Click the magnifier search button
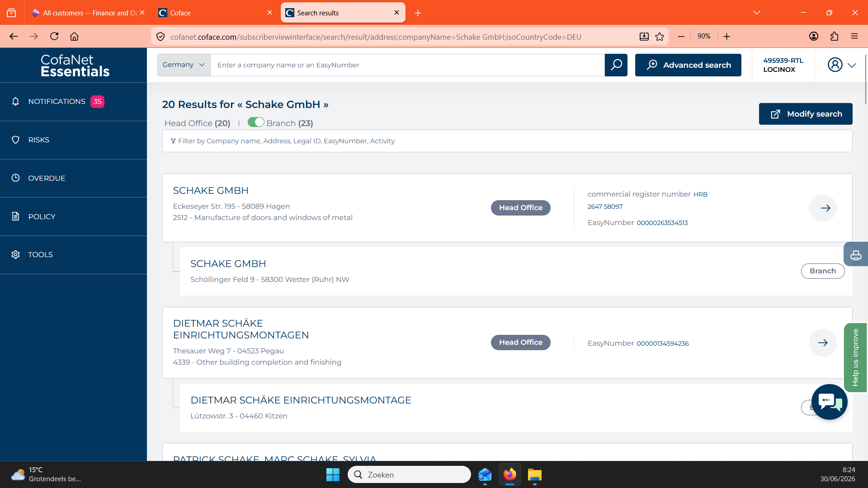Viewport: 868px width, 488px height. tap(616, 65)
